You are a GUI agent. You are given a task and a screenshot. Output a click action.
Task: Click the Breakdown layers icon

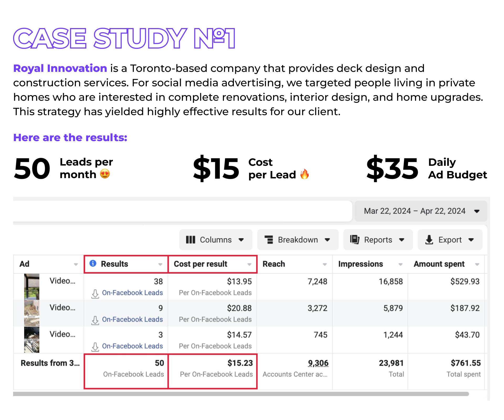[x=269, y=240]
